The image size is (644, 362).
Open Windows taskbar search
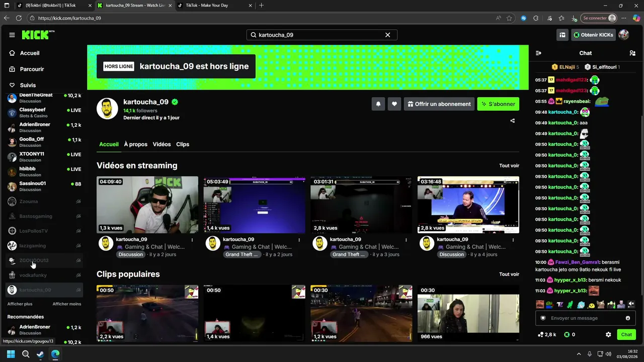pos(26,354)
